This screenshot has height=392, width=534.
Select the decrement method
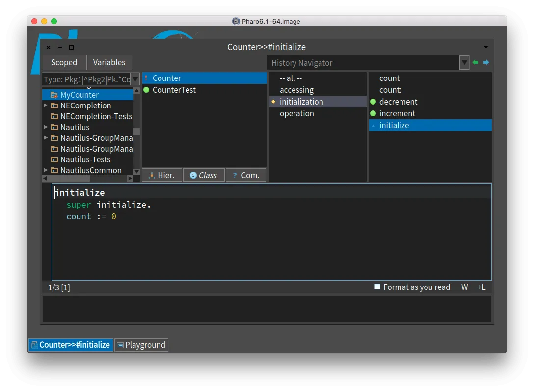click(x=430, y=102)
